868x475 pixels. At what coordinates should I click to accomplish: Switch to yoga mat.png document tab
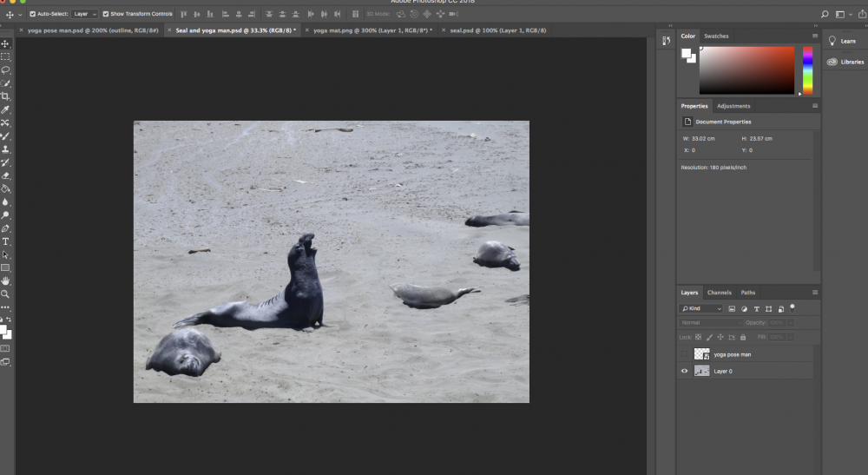click(x=372, y=30)
